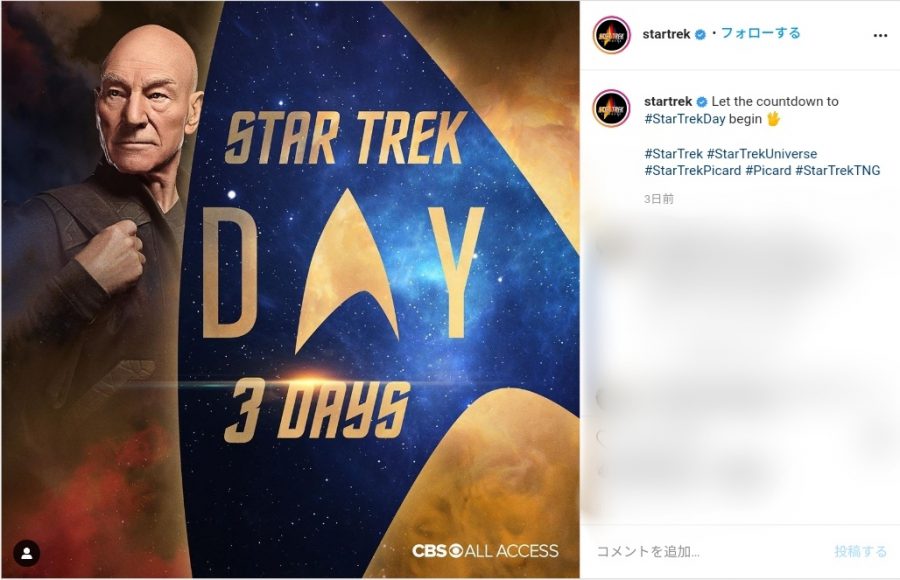Open the #StarTrekDay hashtag
The image size is (900, 580).
coord(685,119)
